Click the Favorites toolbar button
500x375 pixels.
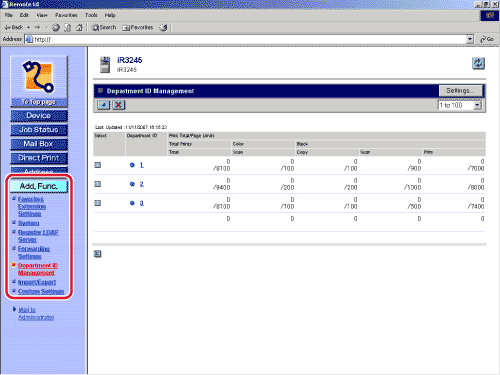click(x=138, y=27)
